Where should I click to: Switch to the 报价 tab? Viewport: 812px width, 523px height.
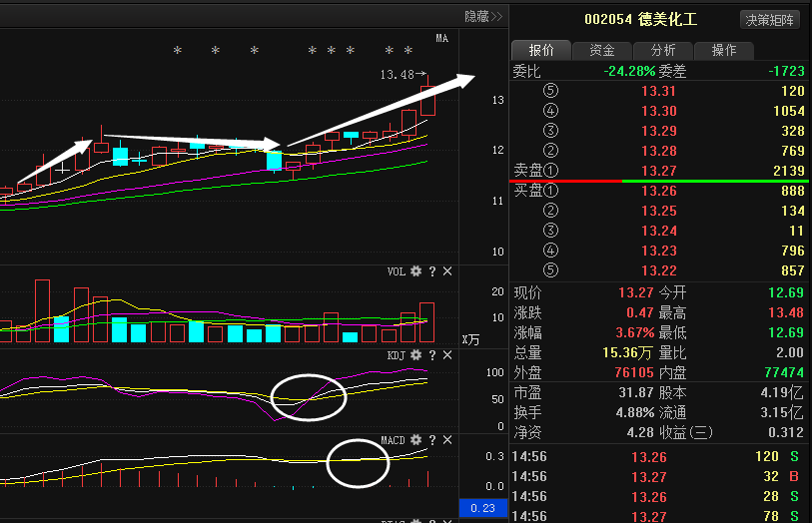(x=541, y=50)
